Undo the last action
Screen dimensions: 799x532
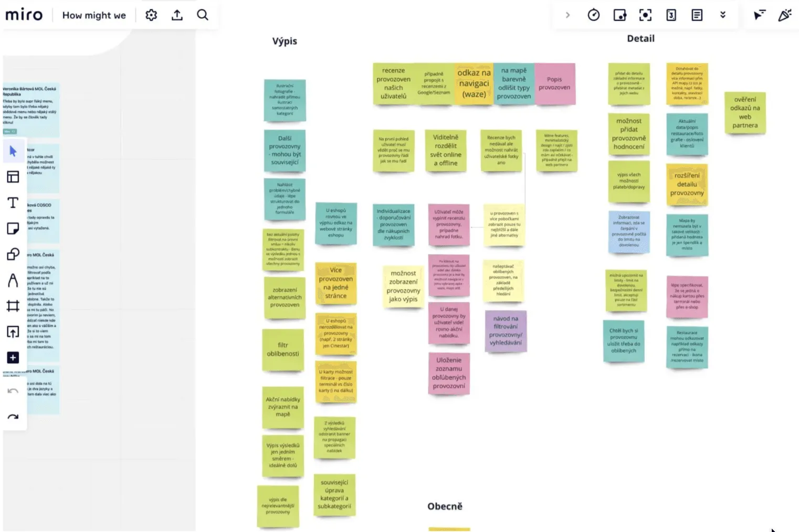(x=13, y=391)
